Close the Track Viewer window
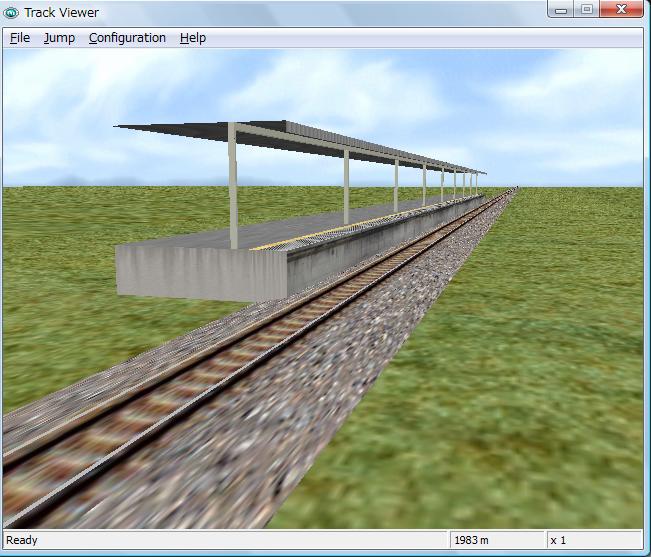This screenshot has height=557, width=651. coord(622,10)
